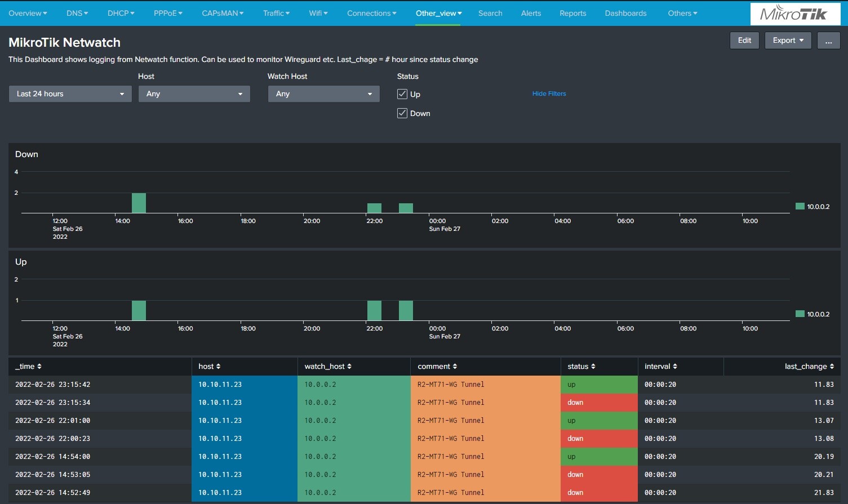Open the Traffic menu
This screenshot has height=504, width=848.
[x=276, y=13]
